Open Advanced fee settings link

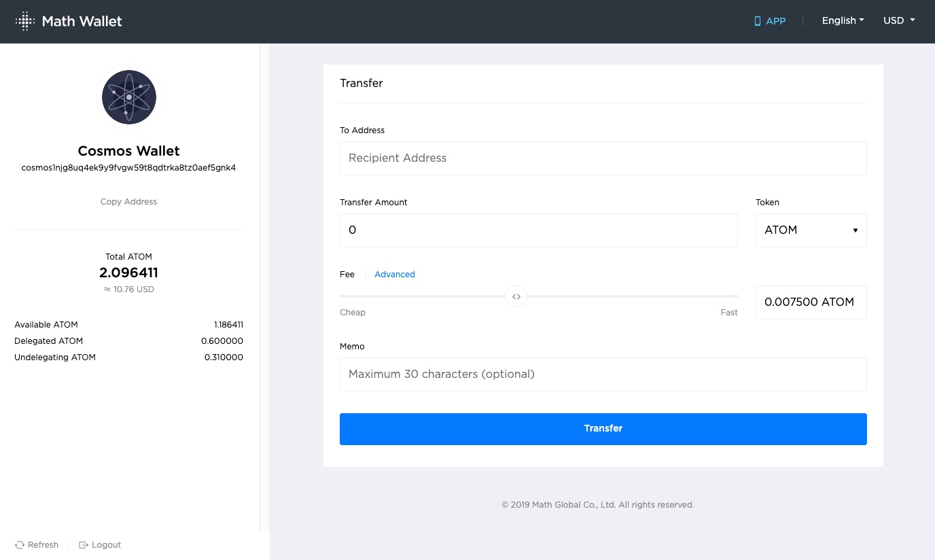pyautogui.click(x=395, y=275)
